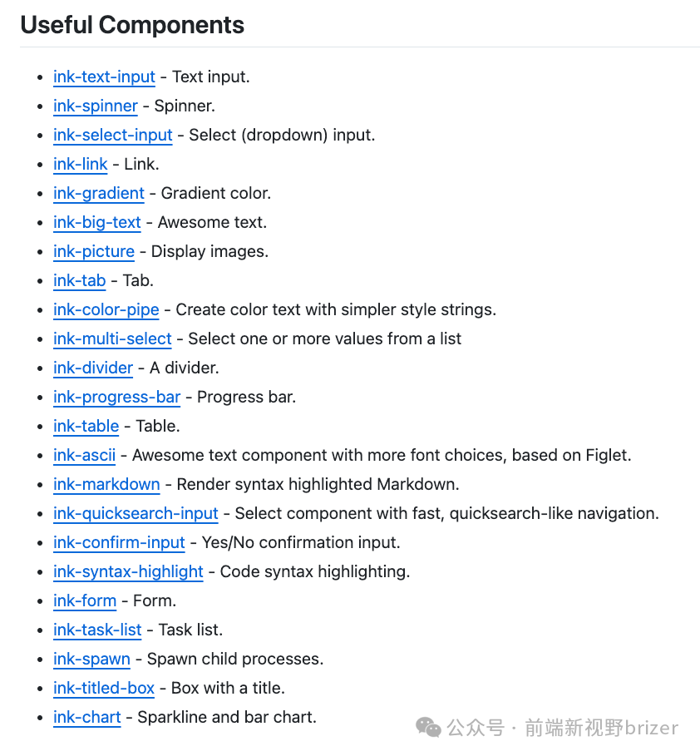The width and height of the screenshot is (700, 756).
Task: Open ink-select-input component link
Action: pos(112,135)
